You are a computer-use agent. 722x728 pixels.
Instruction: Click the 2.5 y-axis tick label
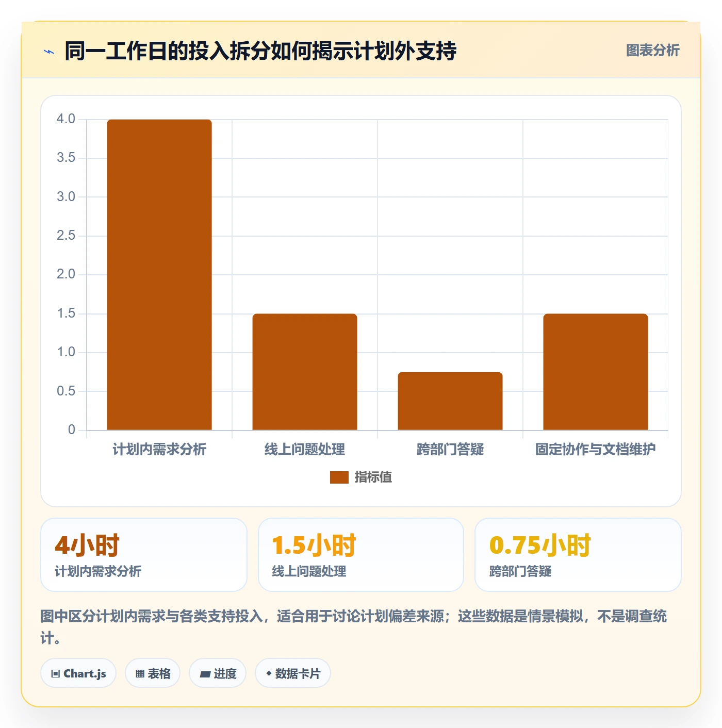[x=66, y=236]
